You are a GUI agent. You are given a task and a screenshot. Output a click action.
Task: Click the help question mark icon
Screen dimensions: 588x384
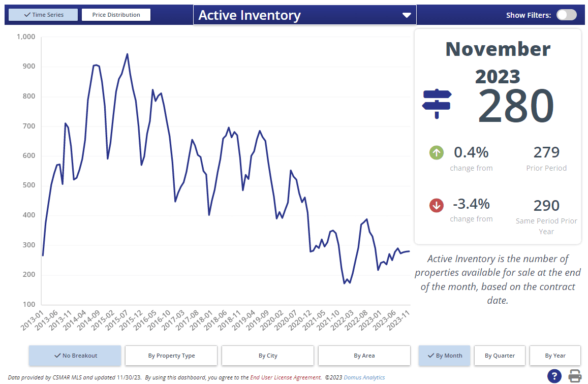[554, 376]
